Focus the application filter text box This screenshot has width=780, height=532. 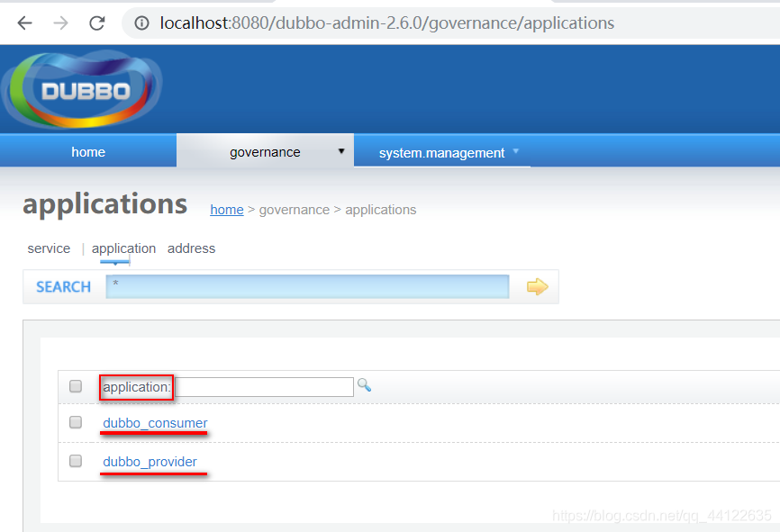[264, 387]
